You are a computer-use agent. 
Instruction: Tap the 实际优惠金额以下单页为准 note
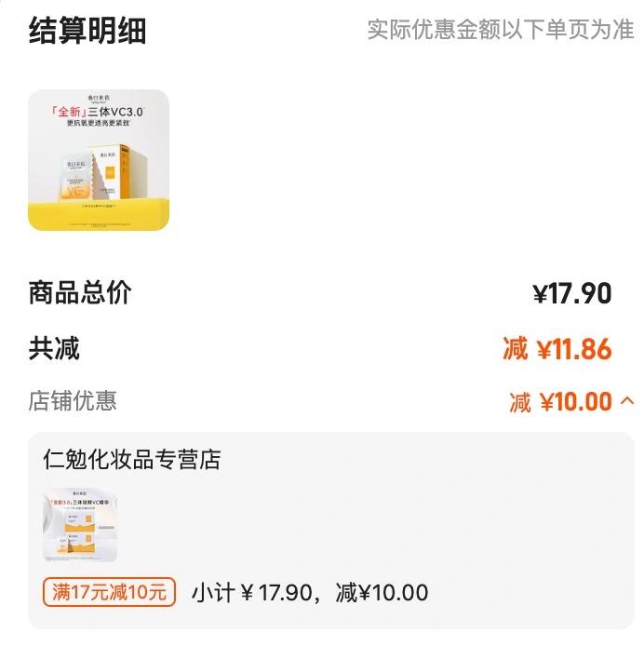click(500, 30)
